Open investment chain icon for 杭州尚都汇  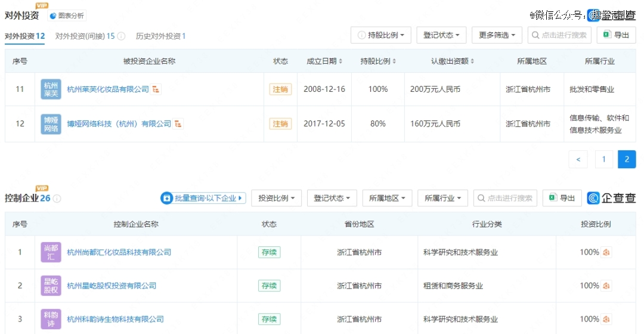pyautogui.click(x=606, y=252)
